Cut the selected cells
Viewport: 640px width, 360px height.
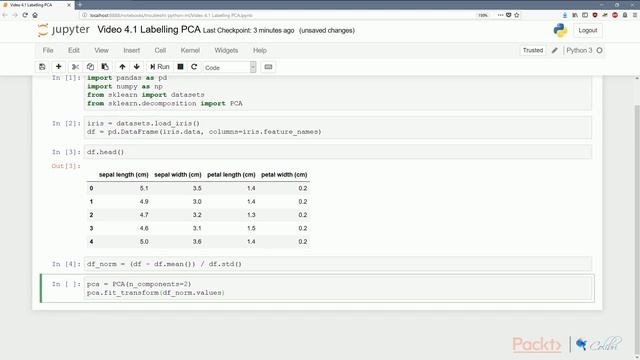tap(75, 67)
